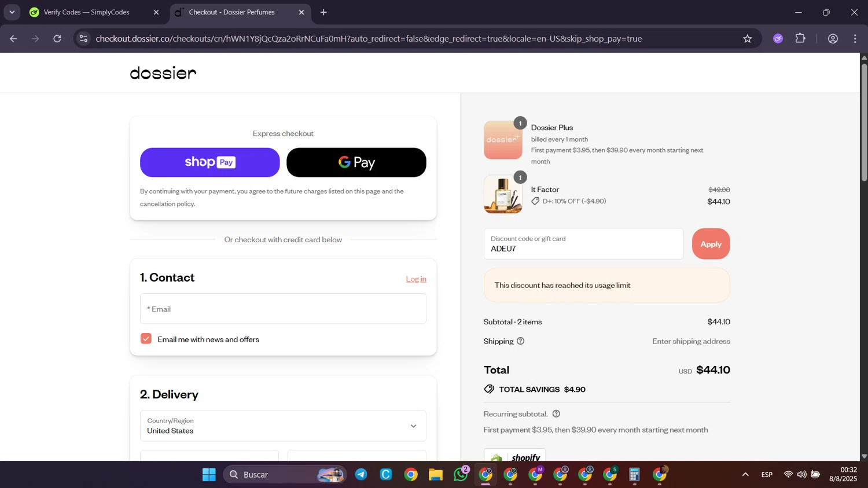Check battery status in system tray
868x488 pixels.
click(x=816, y=475)
